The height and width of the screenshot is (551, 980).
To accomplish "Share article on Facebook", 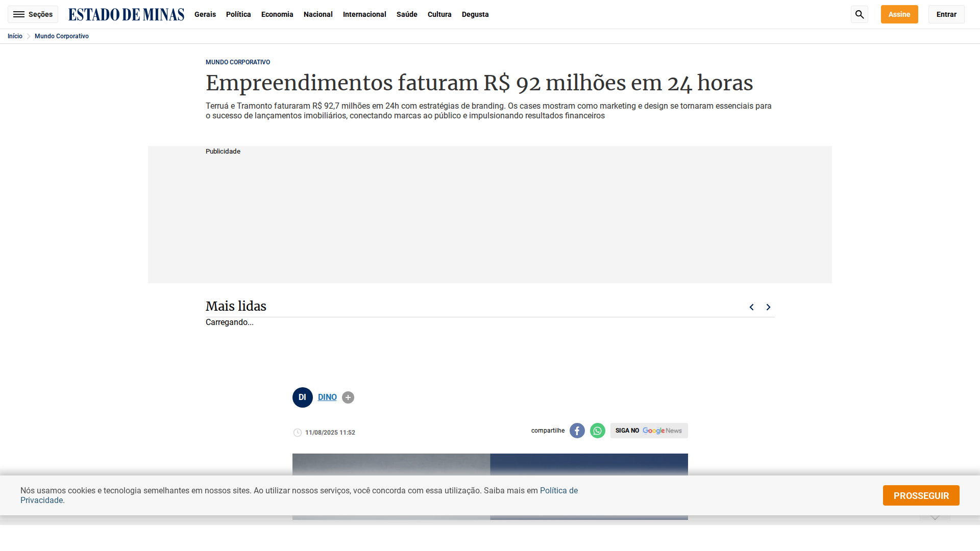I will click(x=577, y=431).
